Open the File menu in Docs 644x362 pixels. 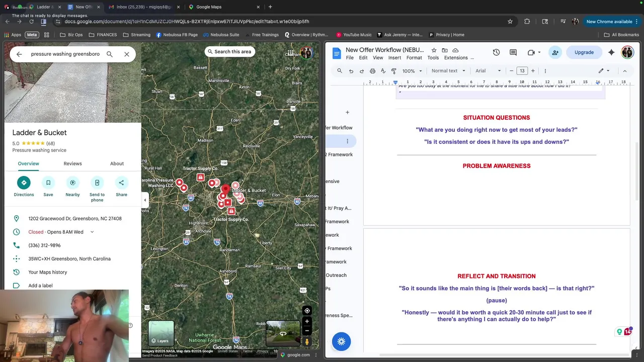point(350,58)
